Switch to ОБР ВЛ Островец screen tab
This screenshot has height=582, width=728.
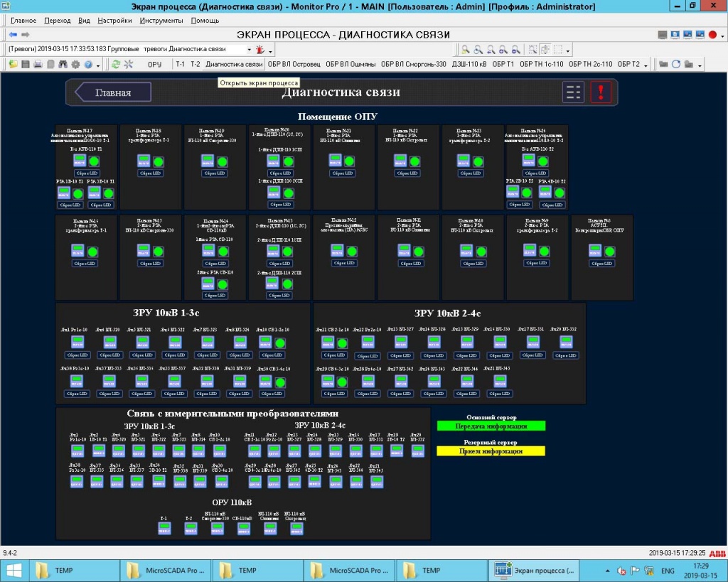[x=294, y=64]
